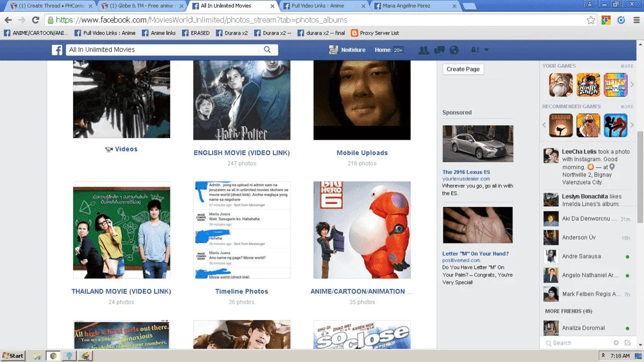Launch the Ninja Saga game icon
644x362 pixels.
pyautogui.click(x=588, y=85)
